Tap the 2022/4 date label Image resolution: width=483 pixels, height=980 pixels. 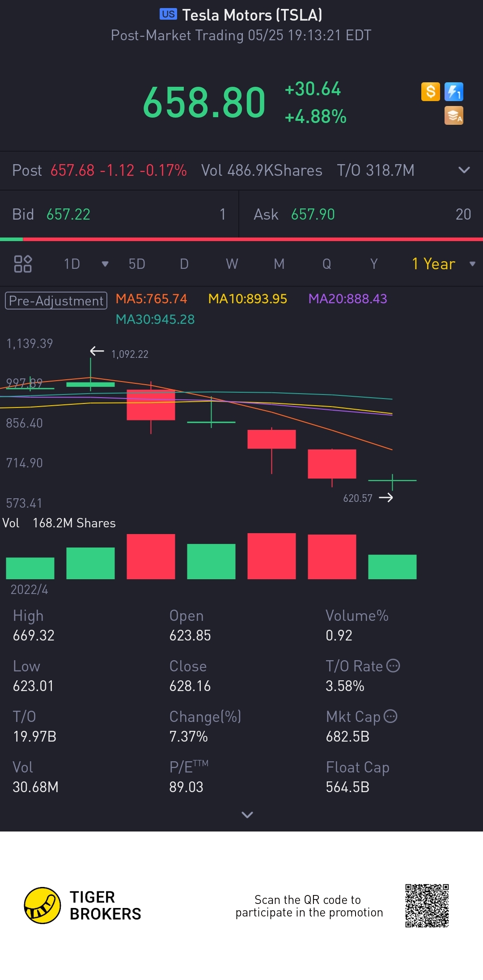coord(29,590)
